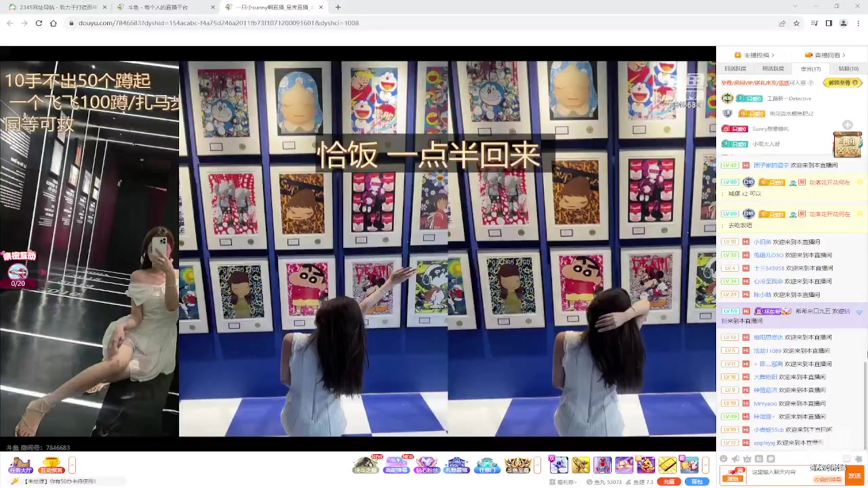Select the last gift before the expand arrow
868x488 pixels.
coord(690,465)
